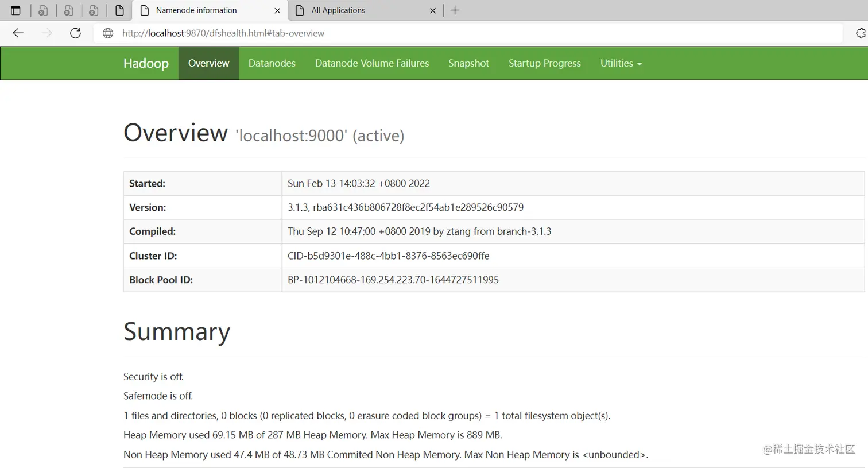The height and width of the screenshot is (468, 868).
Task: Open the tab actions menu icon
Action: click(x=15, y=10)
